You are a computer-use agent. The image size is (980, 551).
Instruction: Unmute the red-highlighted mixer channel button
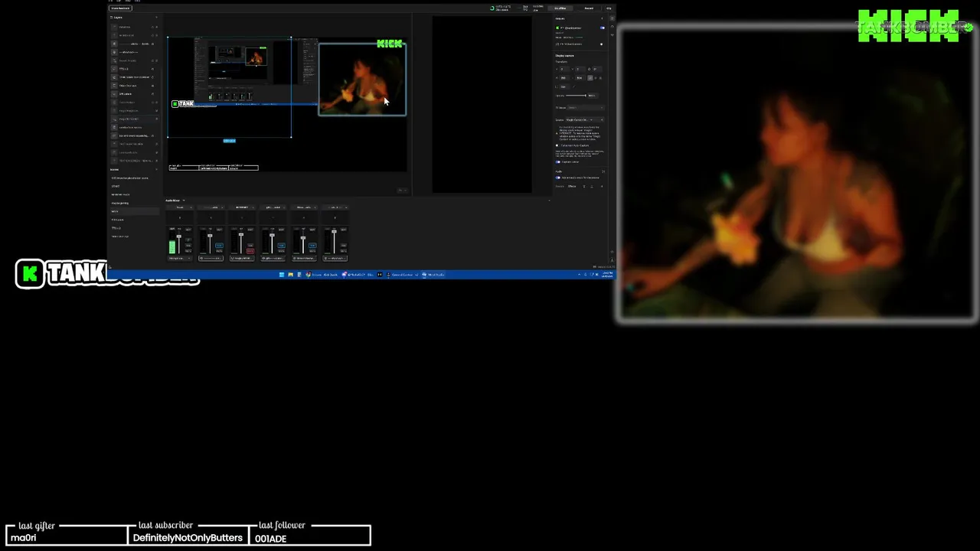[x=250, y=251]
